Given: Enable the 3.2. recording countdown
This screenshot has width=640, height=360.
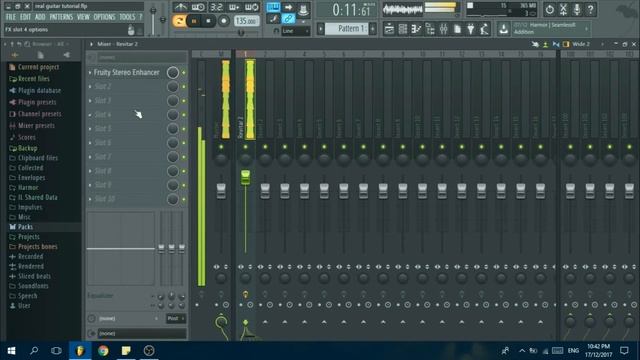Looking at the screenshot, I should click(x=216, y=7).
